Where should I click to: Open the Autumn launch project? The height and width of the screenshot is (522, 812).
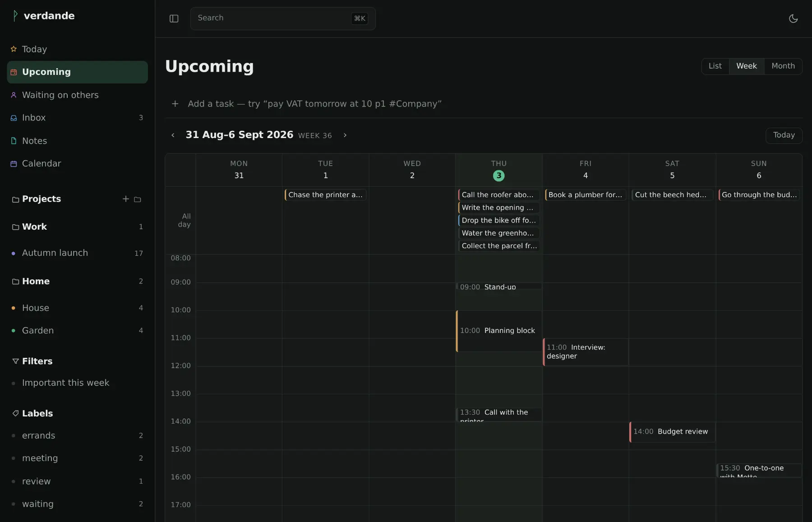tap(77, 254)
